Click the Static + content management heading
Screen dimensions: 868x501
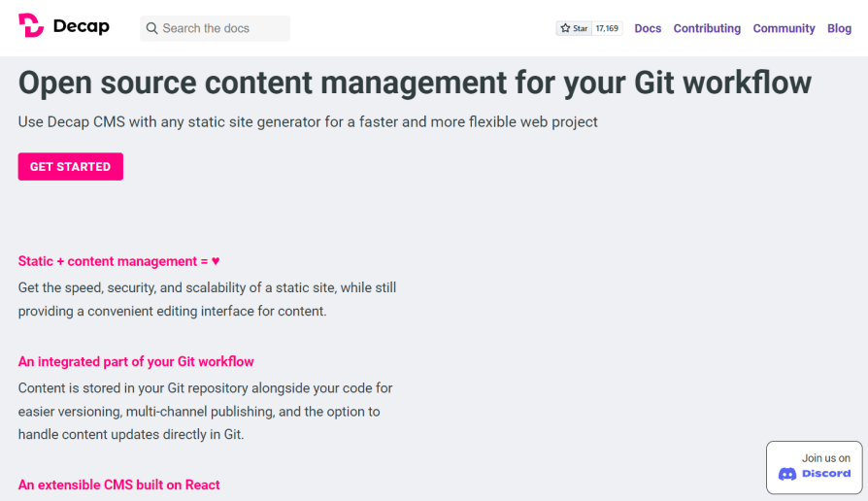tap(119, 261)
